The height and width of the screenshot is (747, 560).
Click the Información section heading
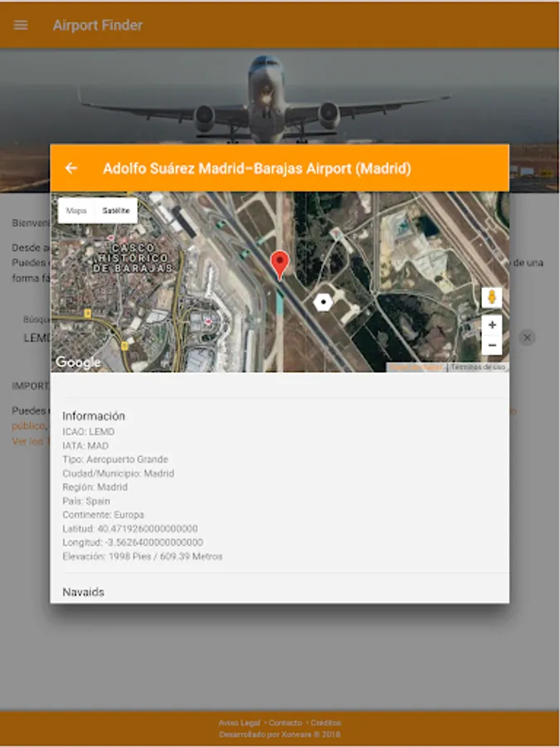click(94, 416)
